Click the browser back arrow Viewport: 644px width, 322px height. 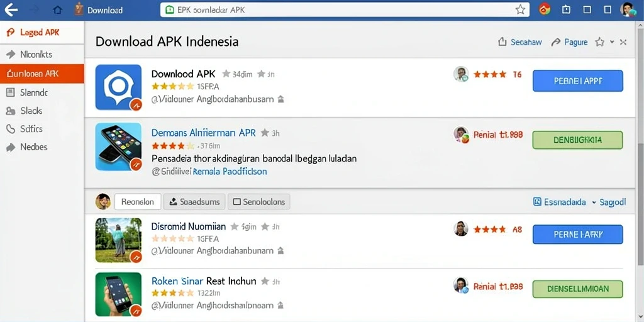[10, 9]
